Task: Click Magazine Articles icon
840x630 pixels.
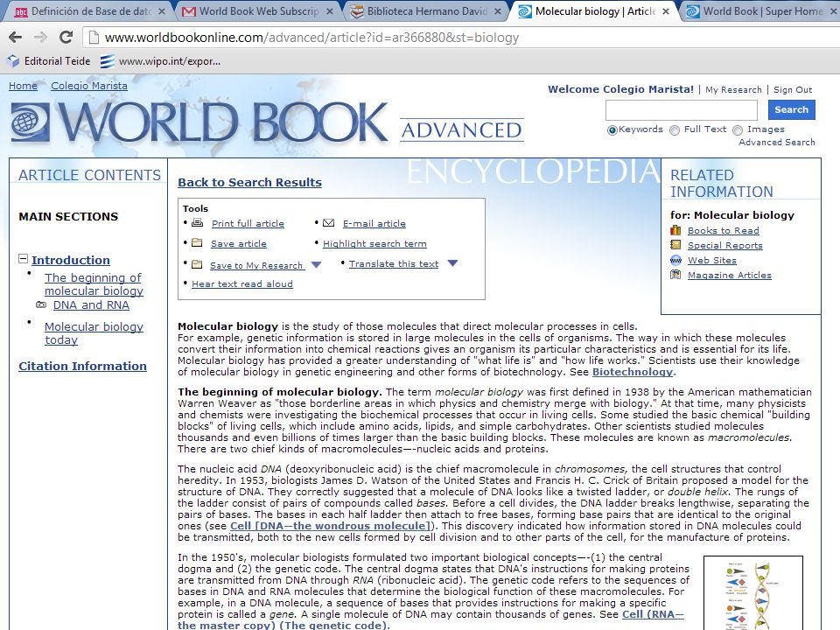Action: click(x=676, y=275)
